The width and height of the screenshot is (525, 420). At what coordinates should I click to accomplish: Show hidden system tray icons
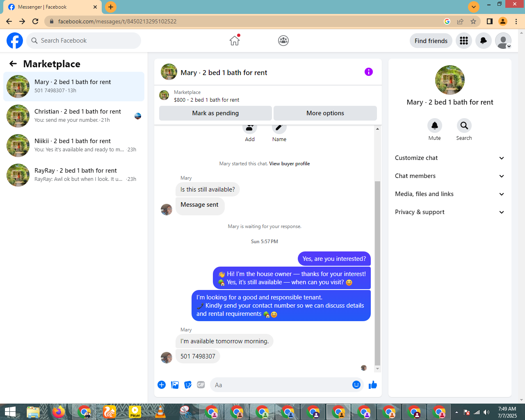pos(457,412)
